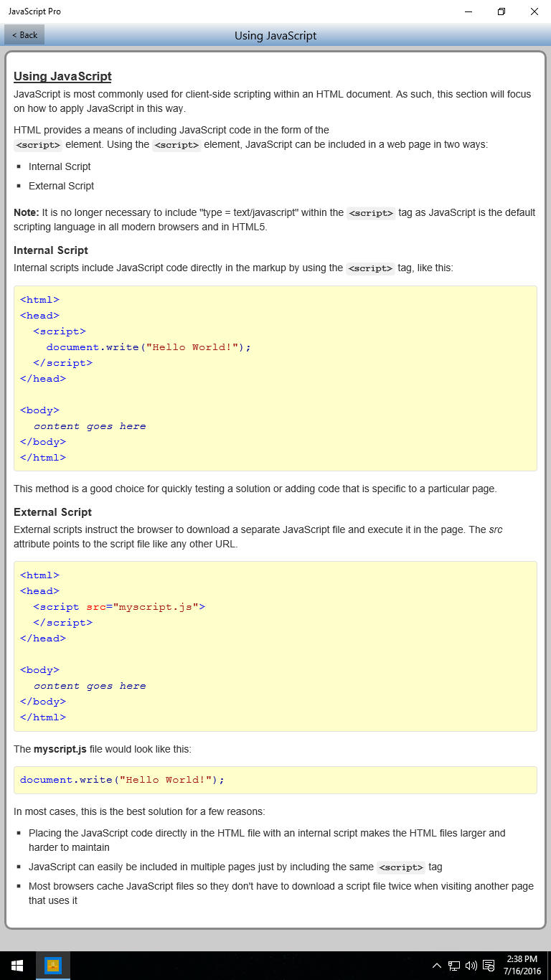
Task: Open the network status tray icon
Action: point(453,966)
